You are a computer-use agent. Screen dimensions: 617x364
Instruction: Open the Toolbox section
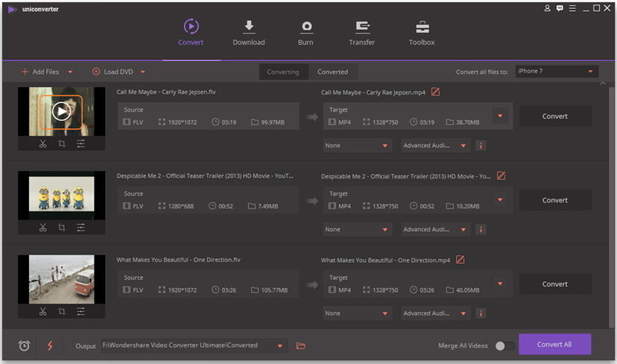click(422, 33)
